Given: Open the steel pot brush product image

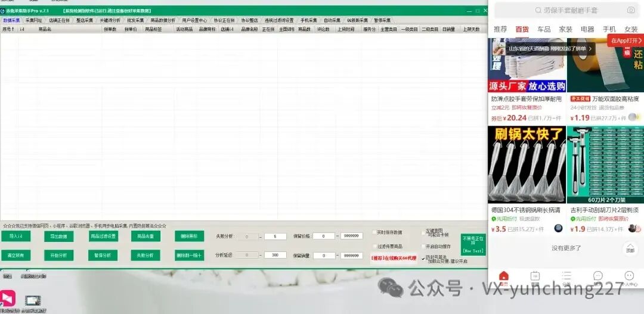Looking at the screenshot, I should [527, 164].
